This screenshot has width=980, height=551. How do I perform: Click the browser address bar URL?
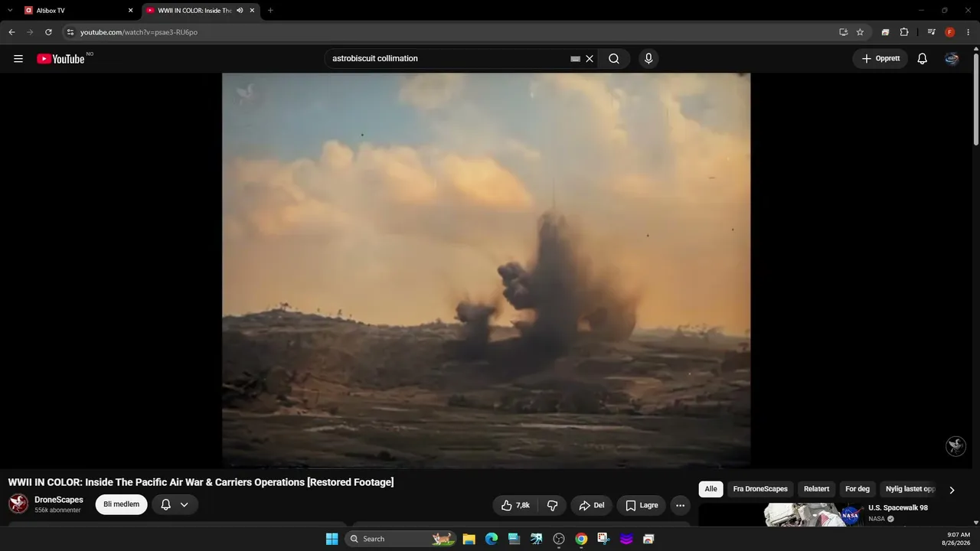(139, 32)
